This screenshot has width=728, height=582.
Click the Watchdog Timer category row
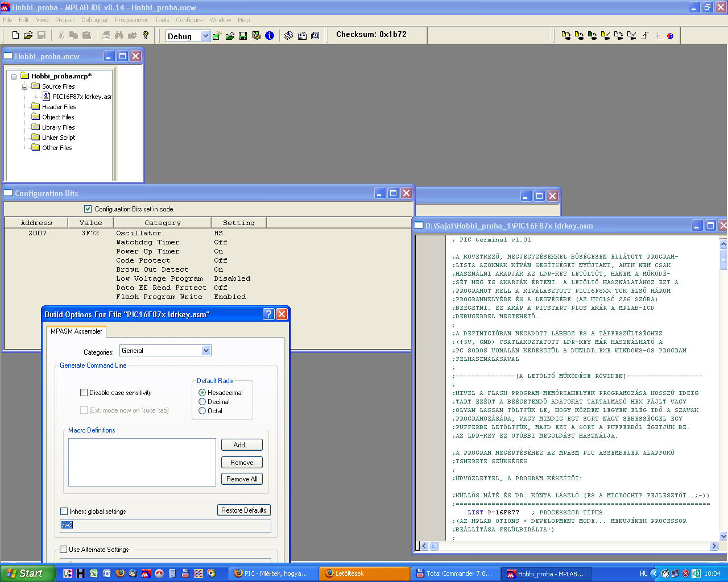148,242
